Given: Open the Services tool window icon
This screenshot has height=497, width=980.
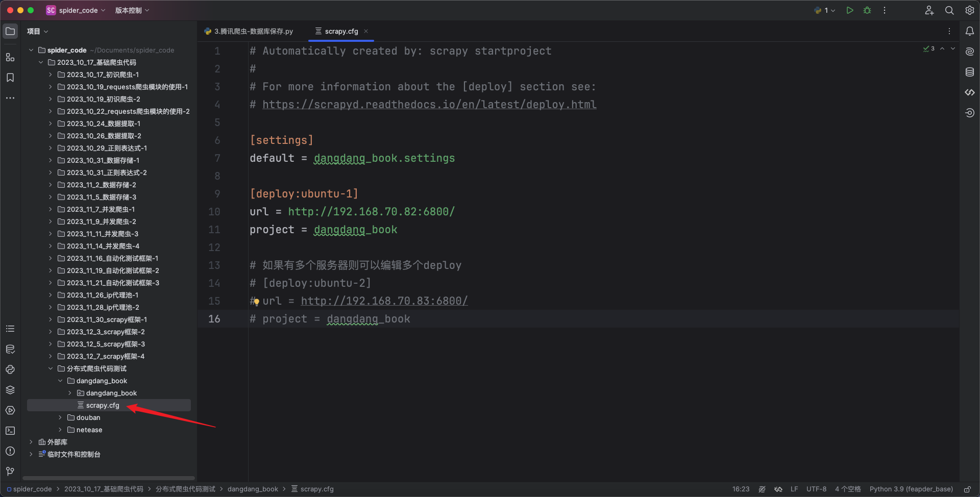Looking at the screenshot, I should pyautogui.click(x=10, y=410).
